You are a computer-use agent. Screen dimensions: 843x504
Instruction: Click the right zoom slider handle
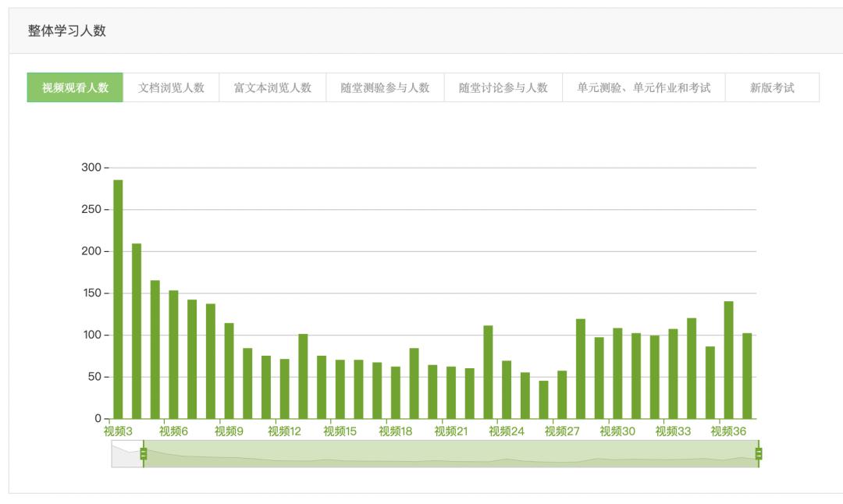[759, 454]
